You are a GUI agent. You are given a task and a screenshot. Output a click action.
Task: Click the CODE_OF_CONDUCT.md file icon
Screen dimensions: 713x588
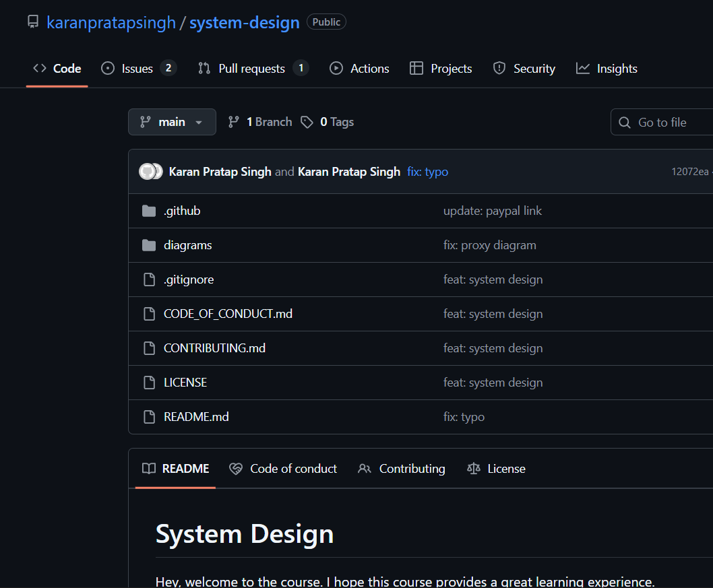pyautogui.click(x=149, y=314)
